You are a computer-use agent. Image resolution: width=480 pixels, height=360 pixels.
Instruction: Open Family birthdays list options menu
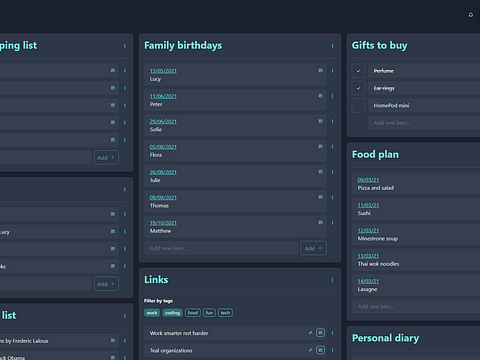(x=332, y=46)
